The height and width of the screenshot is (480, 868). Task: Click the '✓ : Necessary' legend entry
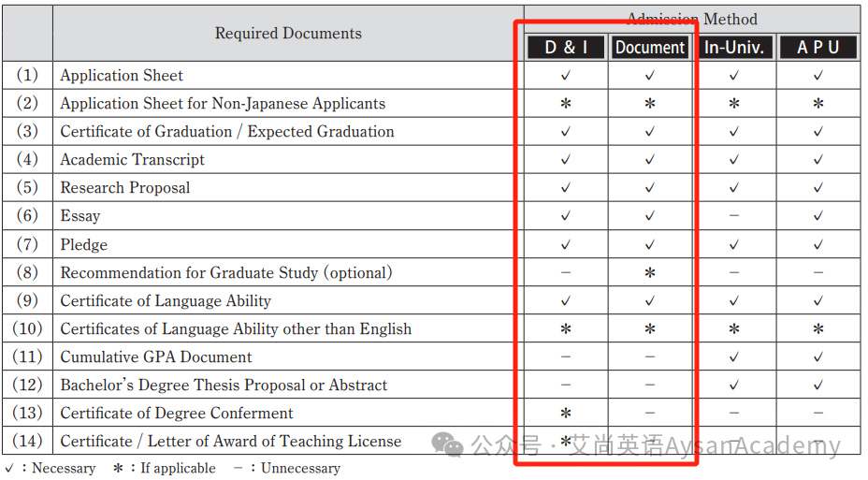51,469
